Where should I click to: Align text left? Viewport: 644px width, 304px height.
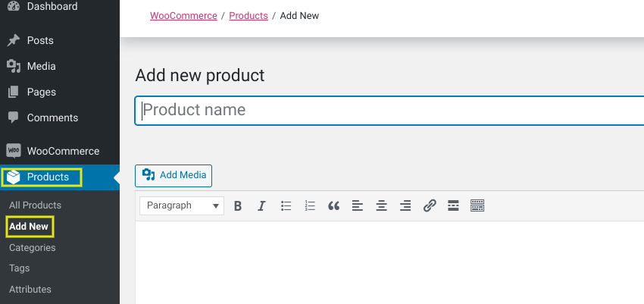pos(358,205)
